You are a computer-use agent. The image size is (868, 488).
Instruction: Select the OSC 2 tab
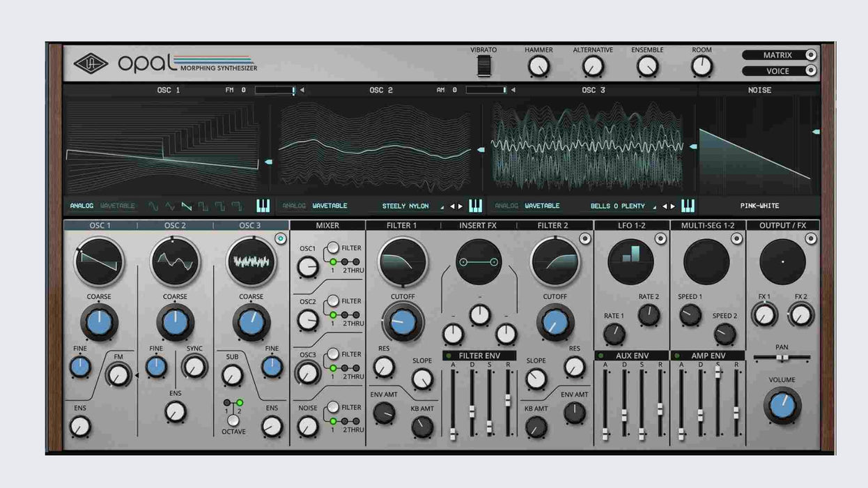[175, 225]
